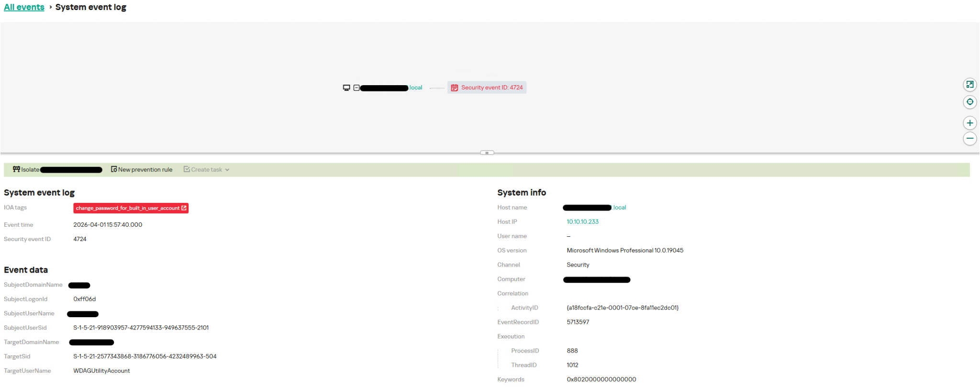Click the Isolate host barrier icon
Viewport: 980px width, 387px height.
click(x=16, y=169)
